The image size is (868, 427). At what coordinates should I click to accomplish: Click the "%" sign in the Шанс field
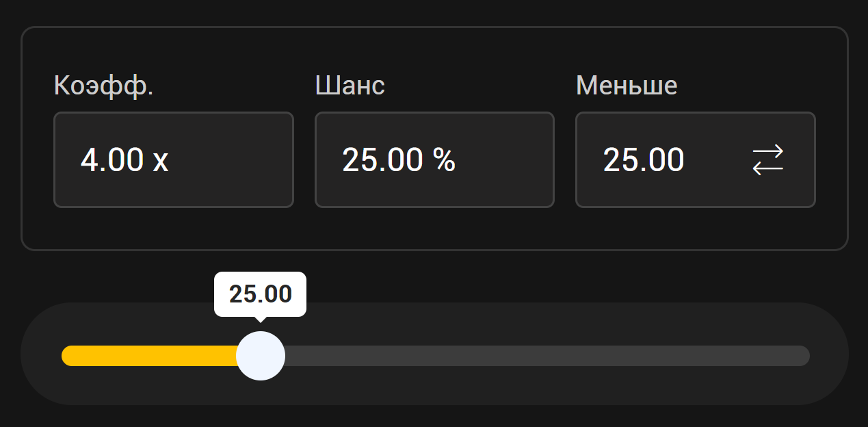click(x=444, y=160)
